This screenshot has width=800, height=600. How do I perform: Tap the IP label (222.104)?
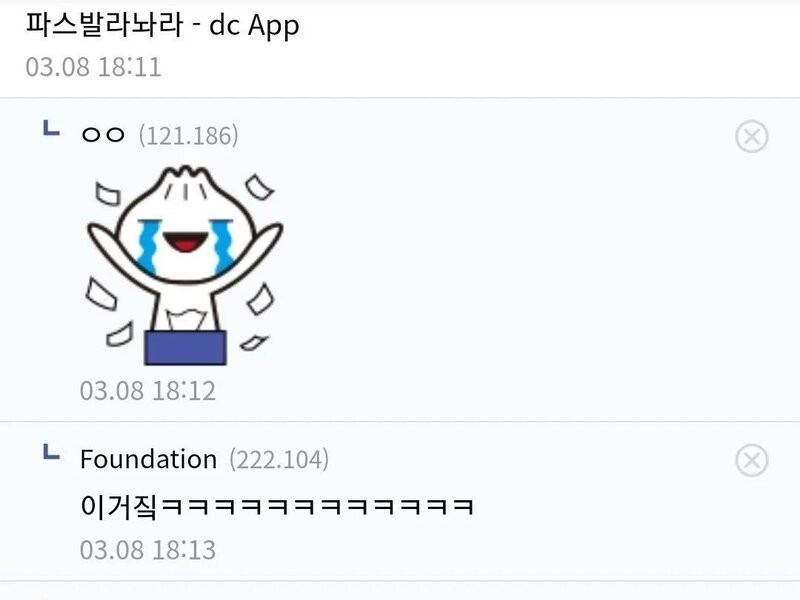click(279, 460)
